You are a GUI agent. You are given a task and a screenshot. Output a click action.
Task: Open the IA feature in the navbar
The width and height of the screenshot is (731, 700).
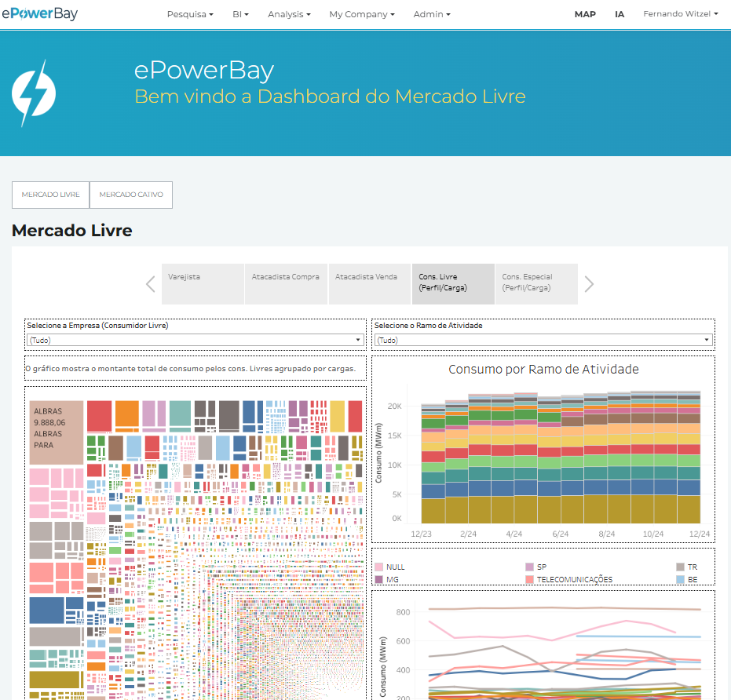pyautogui.click(x=620, y=13)
